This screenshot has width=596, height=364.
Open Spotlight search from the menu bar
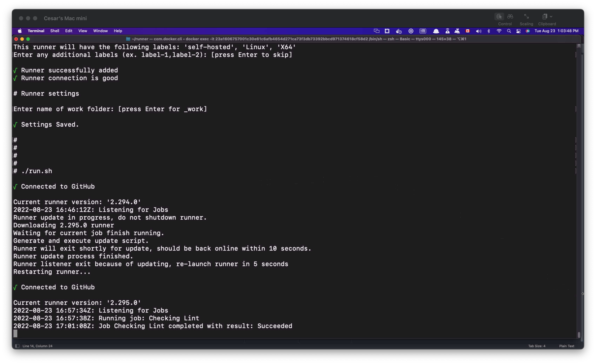[509, 31]
